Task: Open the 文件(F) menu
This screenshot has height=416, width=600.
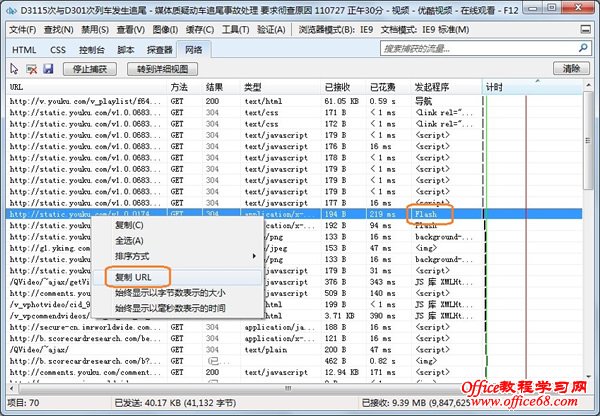Action: pos(23,29)
